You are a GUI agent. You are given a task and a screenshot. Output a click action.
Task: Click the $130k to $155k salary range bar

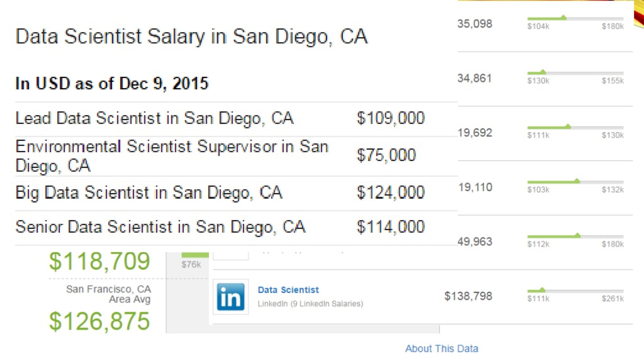pos(575,73)
